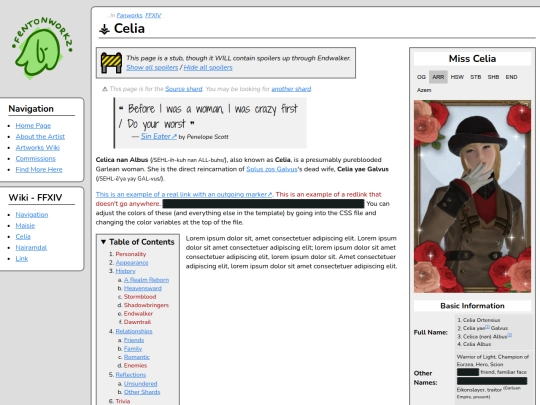Jump to Appearance in contents
540x405 pixels.
point(132,263)
